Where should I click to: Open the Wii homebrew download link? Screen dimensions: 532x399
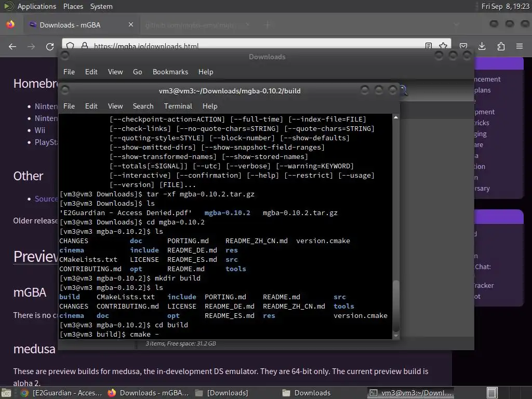point(39,130)
